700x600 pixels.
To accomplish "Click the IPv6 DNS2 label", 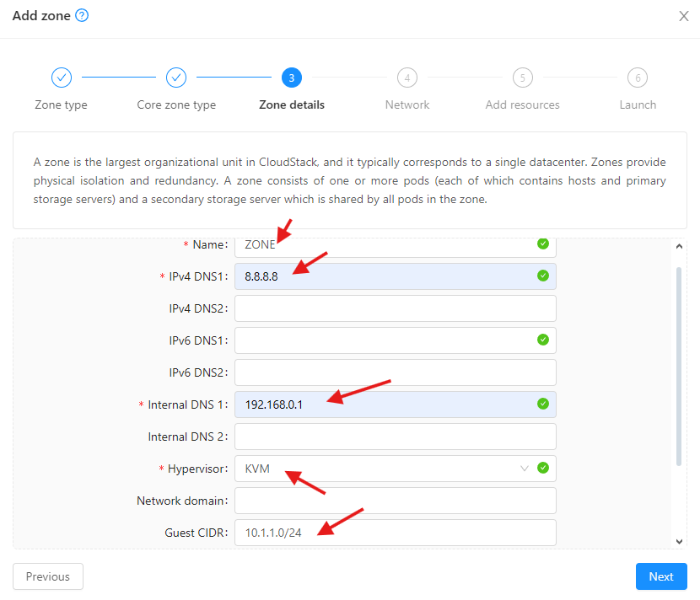I will click(198, 372).
